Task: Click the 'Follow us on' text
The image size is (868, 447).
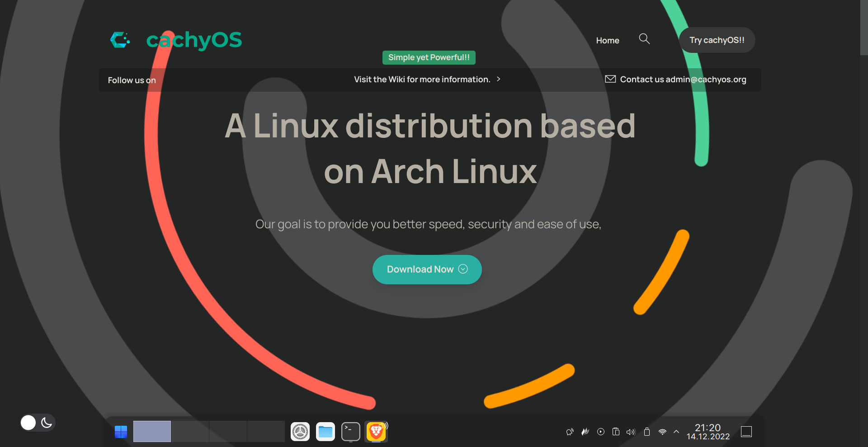Action: click(x=132, y=80)
